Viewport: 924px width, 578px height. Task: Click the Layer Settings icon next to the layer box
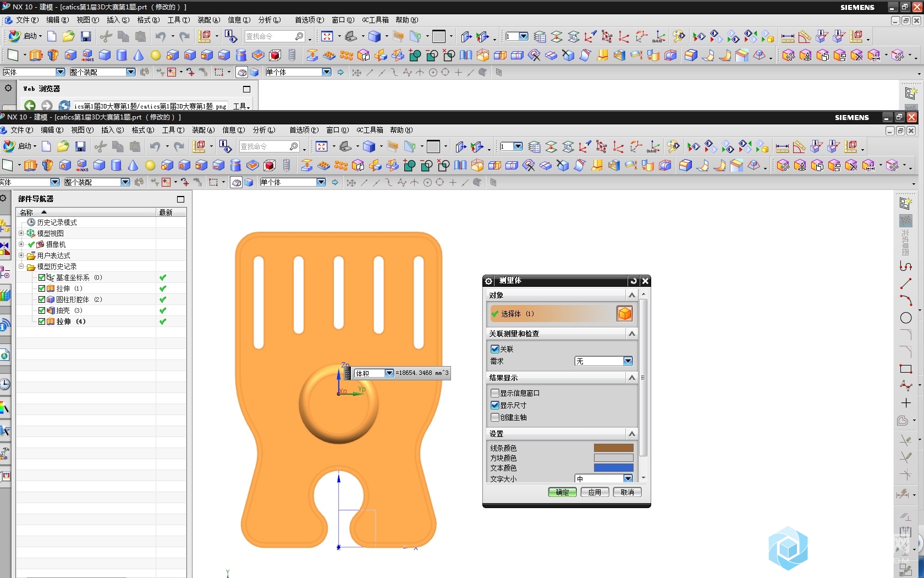click(x=534, y=146)
